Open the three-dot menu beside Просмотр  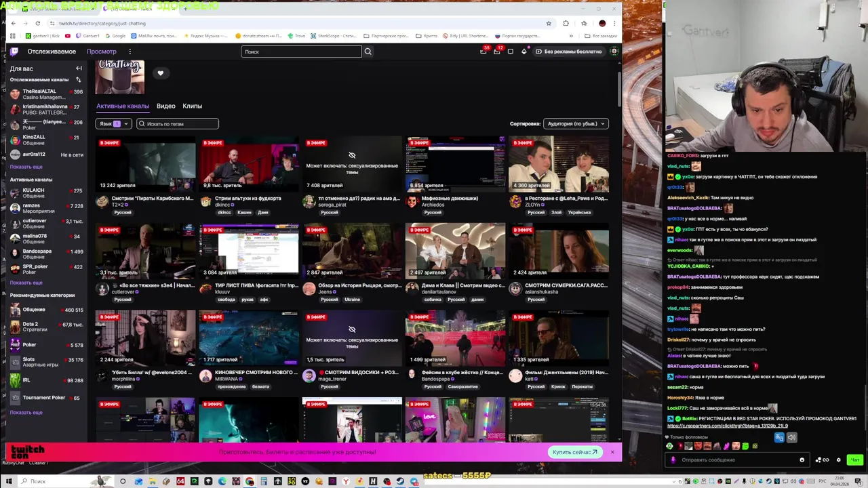point(130,52)
